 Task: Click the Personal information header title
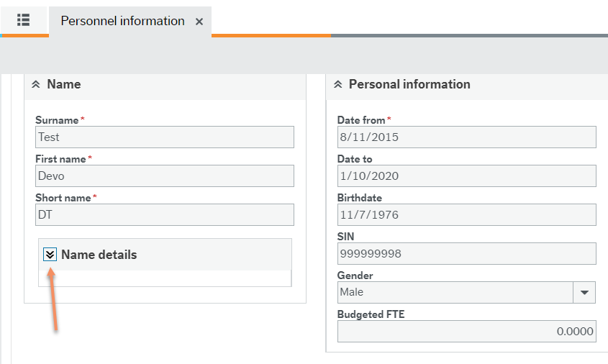pos(409,85)
